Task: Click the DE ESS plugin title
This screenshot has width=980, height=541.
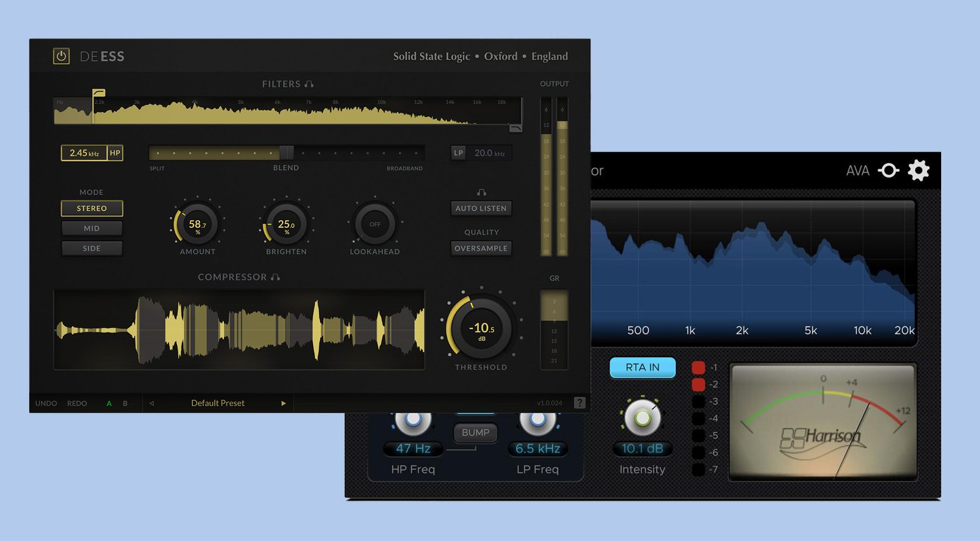Action: pos(102,56)
